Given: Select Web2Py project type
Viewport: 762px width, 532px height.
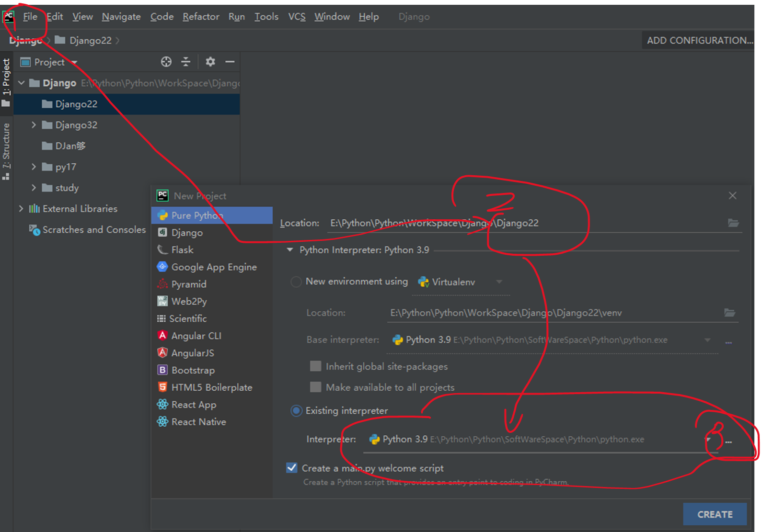Looking at the screenshot, I should (x=212, y=302).
